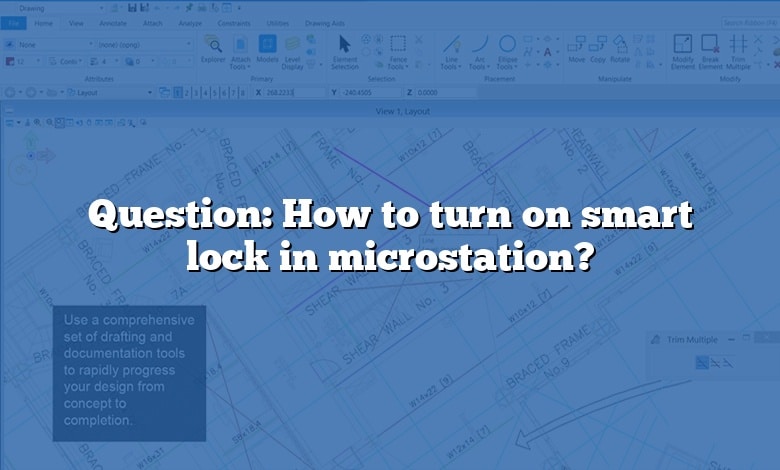Viewport: 780px width, 470px height.
Task: Click the Line Tools icon
Action: coord(452,44)
